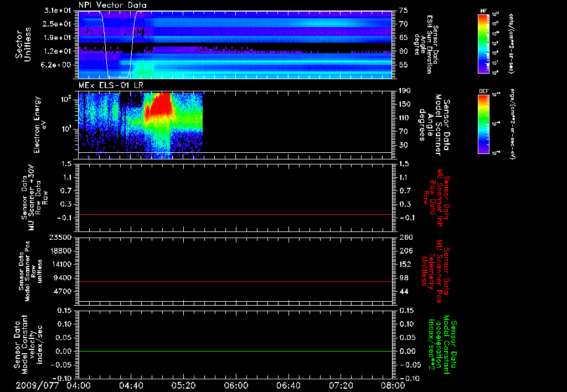The height and width of the screenshot is (392, 567).
Task: Click the 98 telemetry tick value
Action: click(x=404, y=278)
